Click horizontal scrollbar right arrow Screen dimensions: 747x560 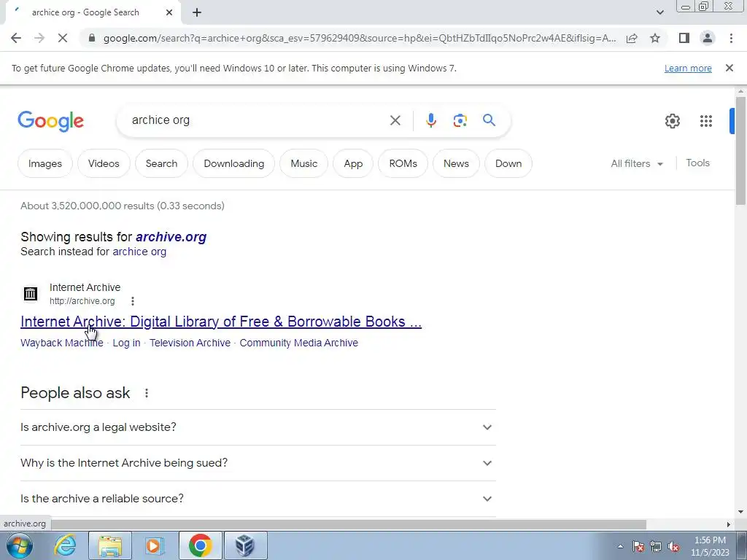pos(729,524)
